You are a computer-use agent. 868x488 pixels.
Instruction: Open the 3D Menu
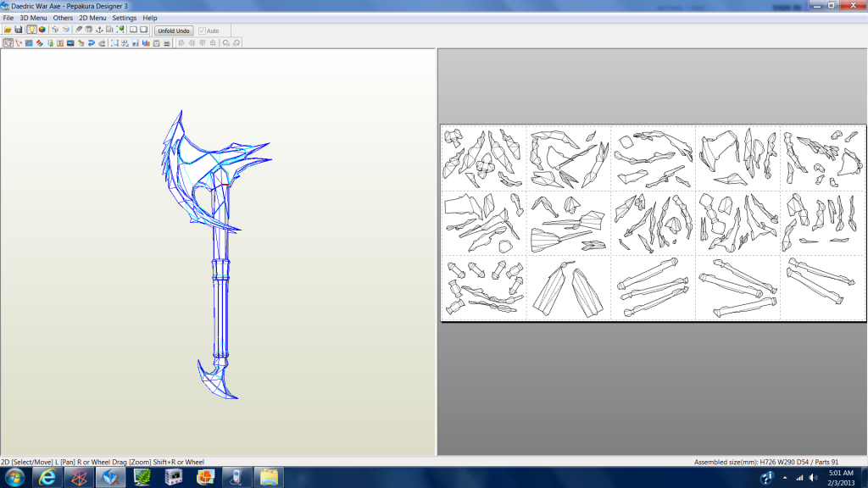[33, 18]
